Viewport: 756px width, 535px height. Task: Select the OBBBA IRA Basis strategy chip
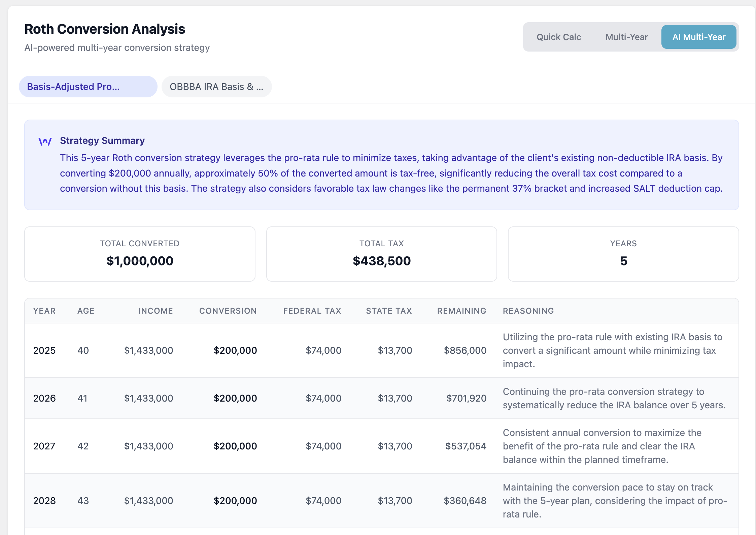[217, 87]
